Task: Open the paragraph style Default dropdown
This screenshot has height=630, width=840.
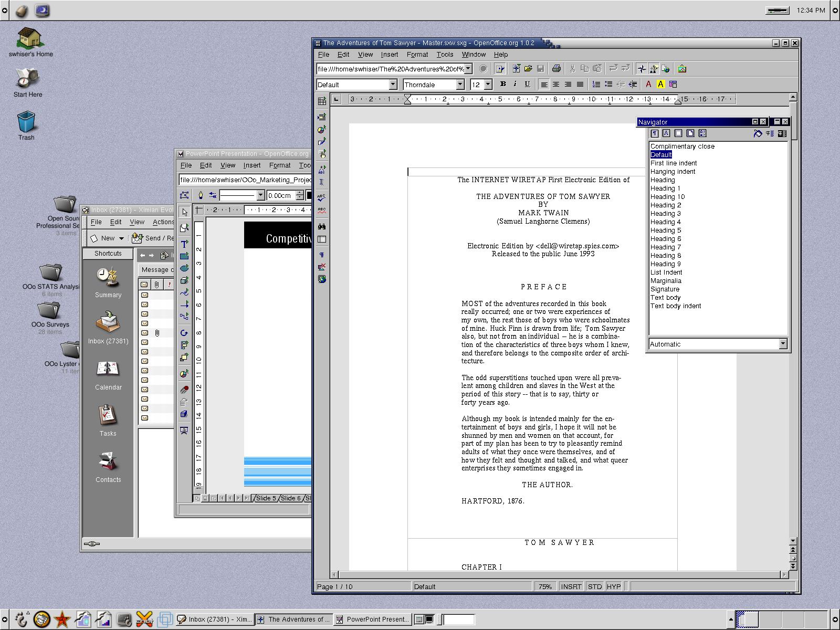Action: pyautogui.click(x=393, y=85)
